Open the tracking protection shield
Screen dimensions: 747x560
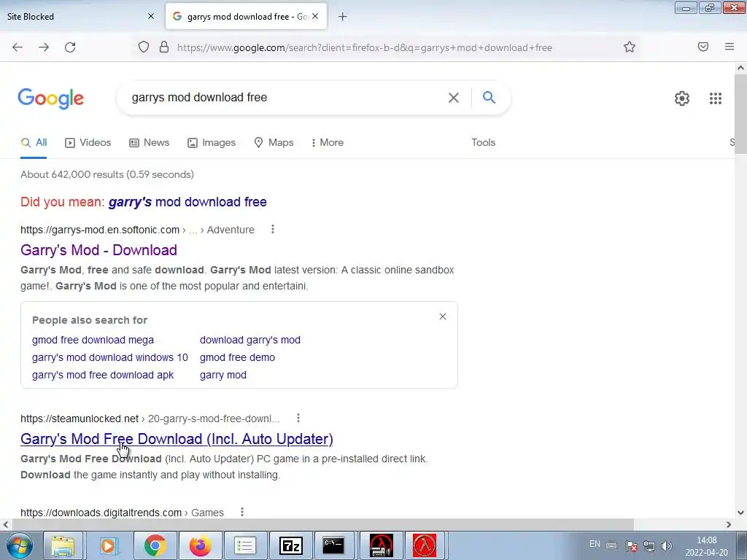(x=144, y=47)
